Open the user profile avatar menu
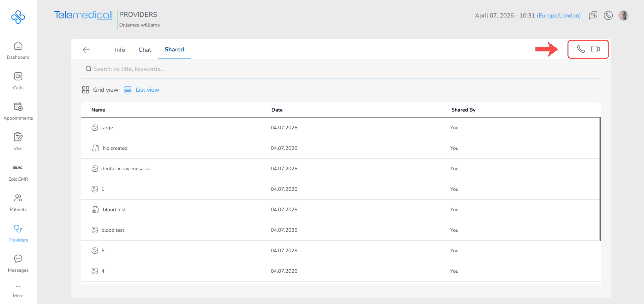Viewport: 644px width, 304px height. 623,15
